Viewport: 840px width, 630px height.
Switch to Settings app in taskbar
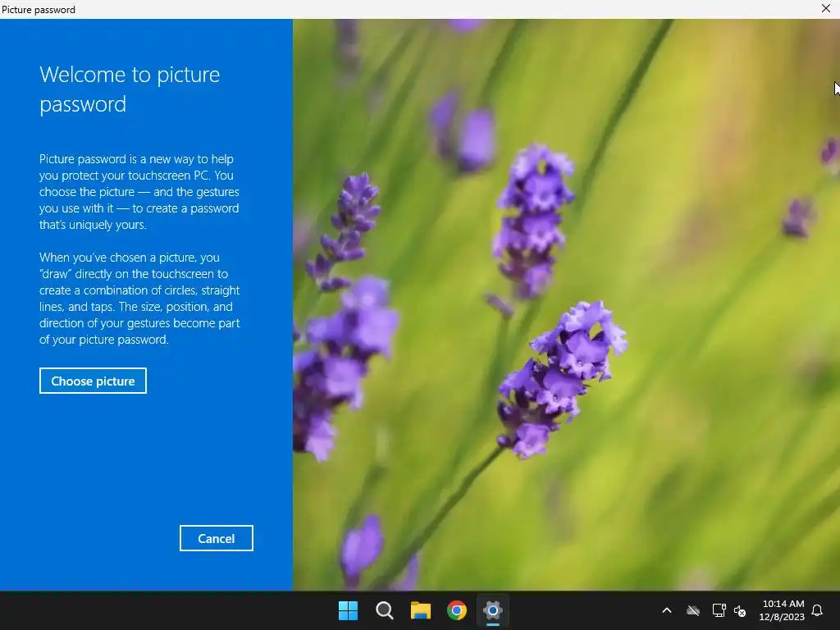pyautogui.click(x=492, y=610)
